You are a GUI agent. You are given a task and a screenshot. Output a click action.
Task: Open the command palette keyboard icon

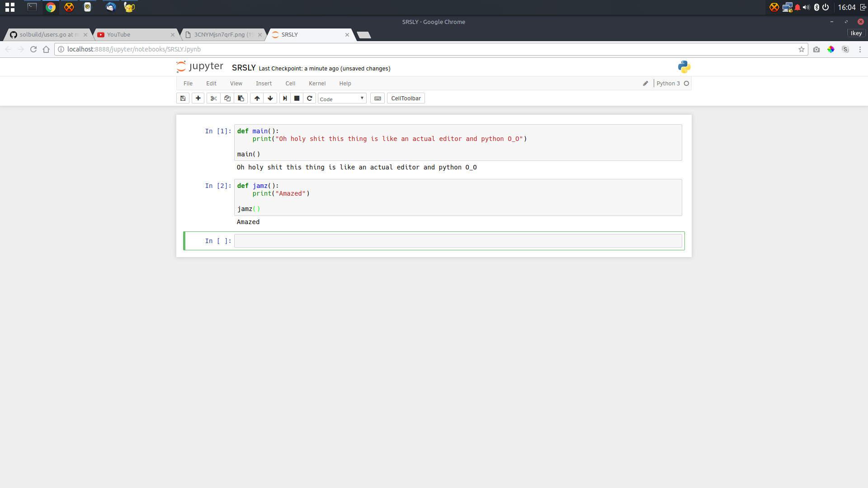pyautogui.click(x=377, y=99)
